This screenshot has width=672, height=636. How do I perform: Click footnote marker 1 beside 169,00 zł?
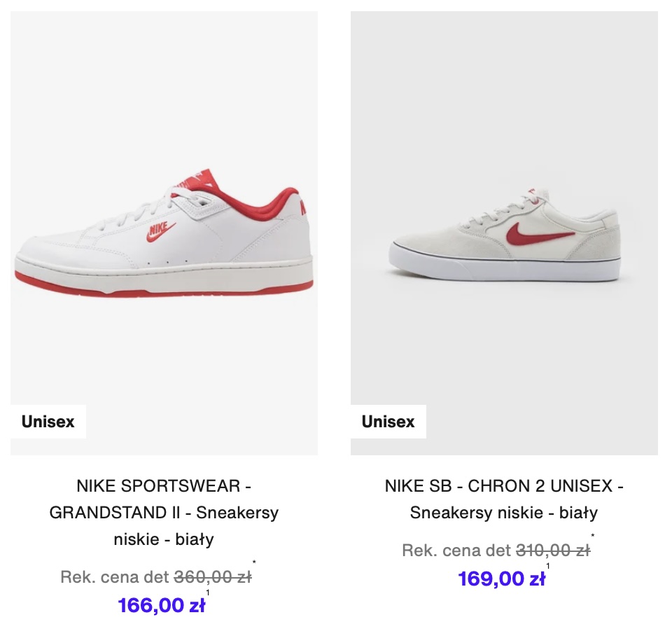click(x=547, y=566)
